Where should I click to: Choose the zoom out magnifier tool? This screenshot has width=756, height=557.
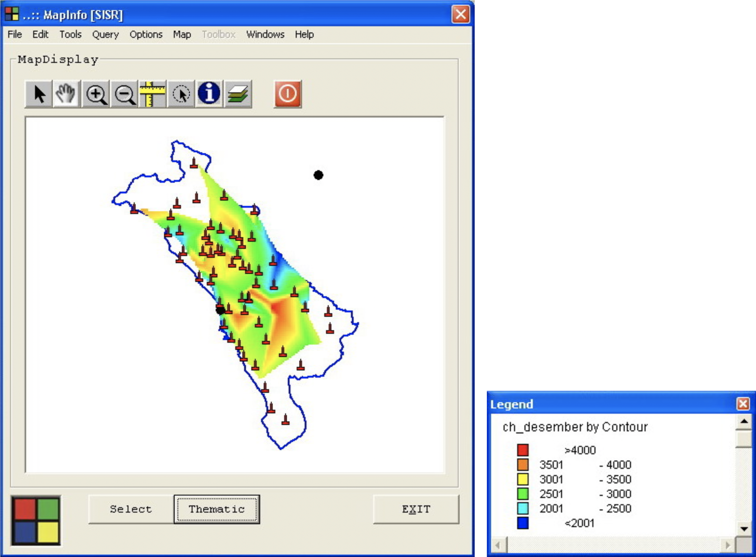click(x=124, y=94)
